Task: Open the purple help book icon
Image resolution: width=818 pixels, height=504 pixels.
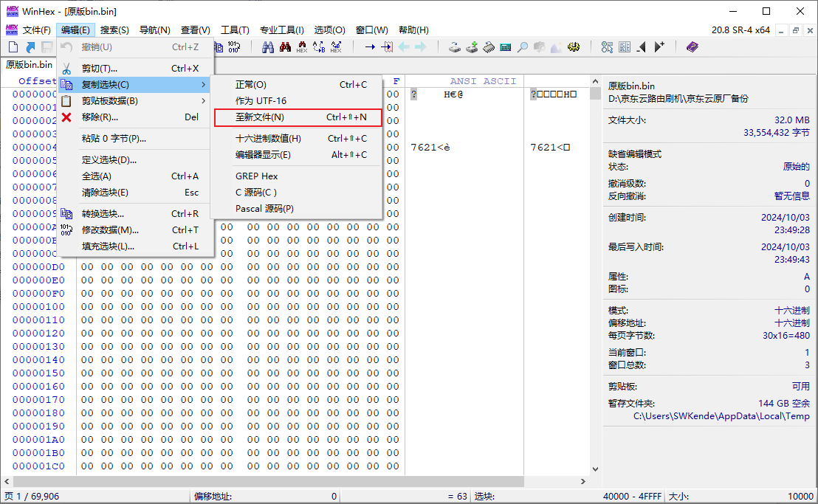Action: click(x=692, y=47)
